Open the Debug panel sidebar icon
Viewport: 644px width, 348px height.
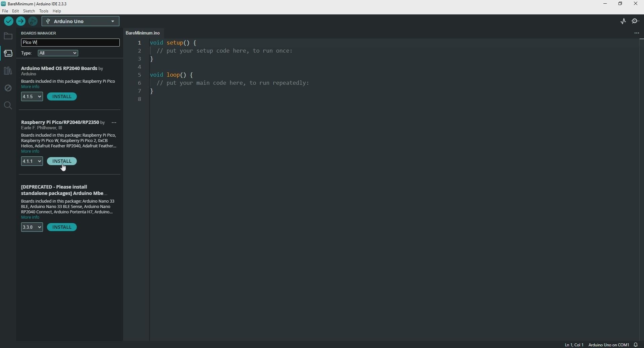(x=8, y=88)
